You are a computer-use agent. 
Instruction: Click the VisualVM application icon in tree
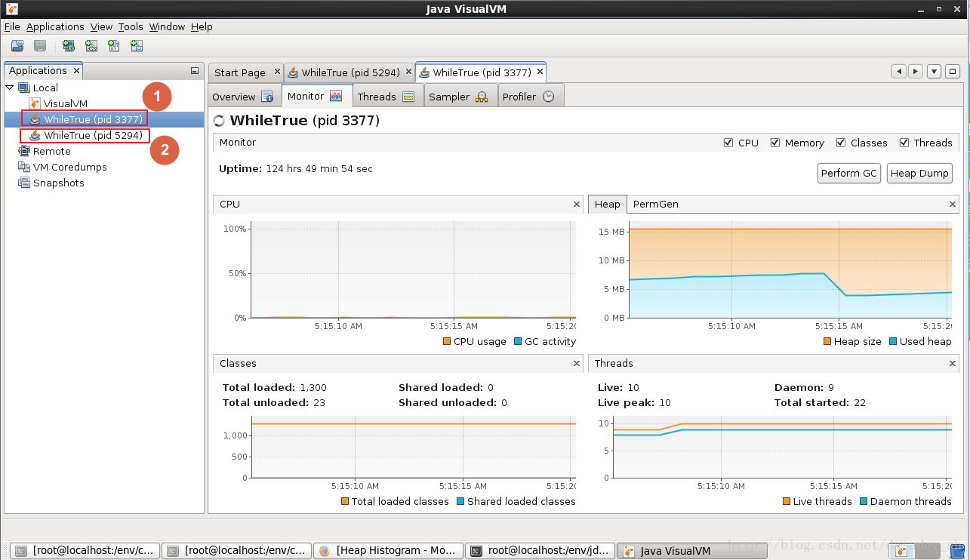pos(35,103)
